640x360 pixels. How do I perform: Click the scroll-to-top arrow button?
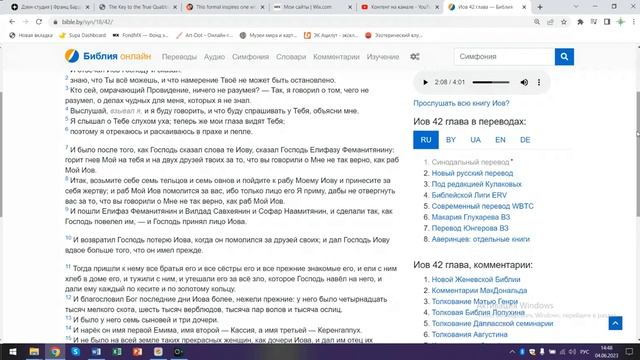coord(615,323)
